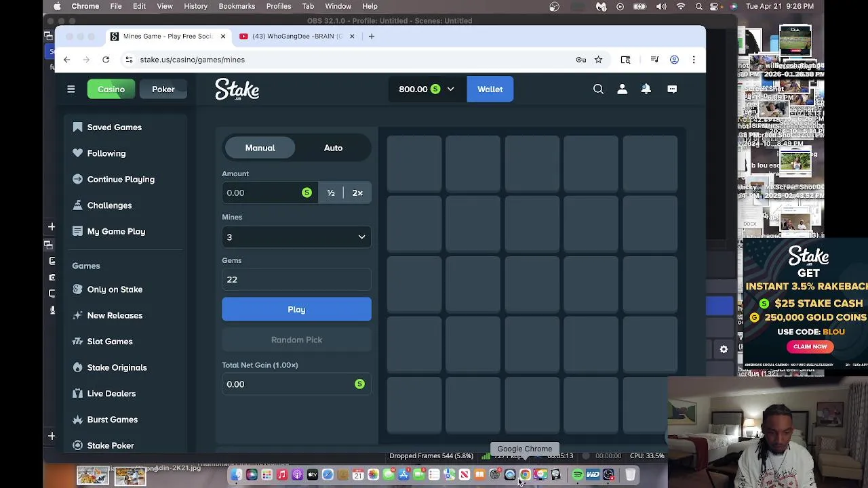The width and height of the screenshot is (868, 488).
Task: Close the WhoGangDee YouTube tab
Action: 352,36
